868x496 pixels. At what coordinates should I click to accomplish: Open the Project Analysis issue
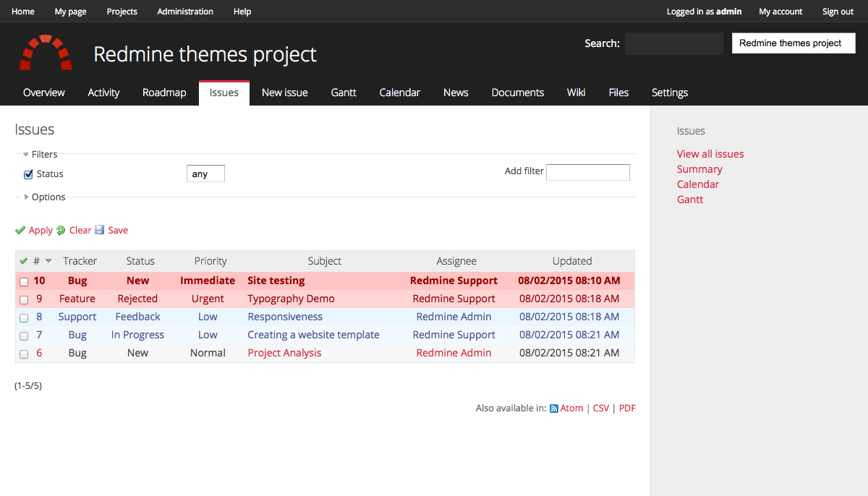(x=284, y=353)
